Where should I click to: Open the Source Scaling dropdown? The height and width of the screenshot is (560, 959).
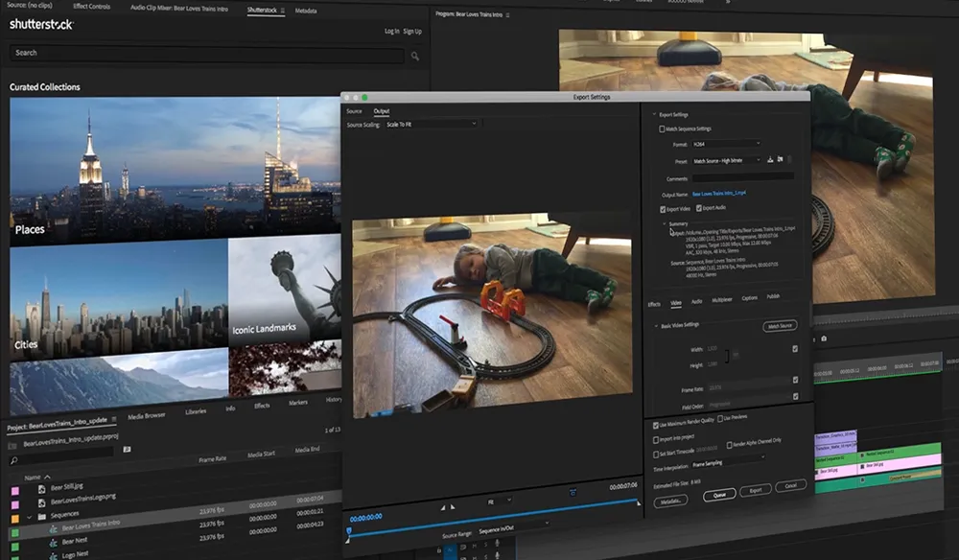click(x=431, y=124)
